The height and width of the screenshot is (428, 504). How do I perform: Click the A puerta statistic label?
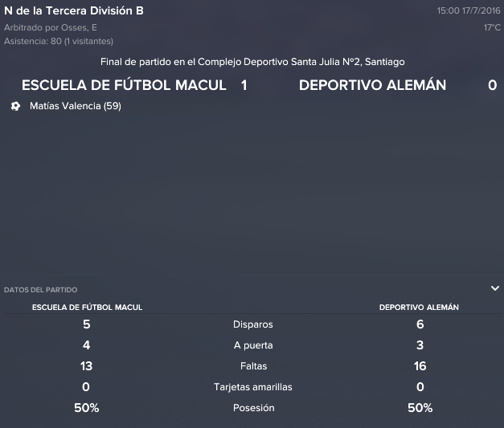[253, 345]
